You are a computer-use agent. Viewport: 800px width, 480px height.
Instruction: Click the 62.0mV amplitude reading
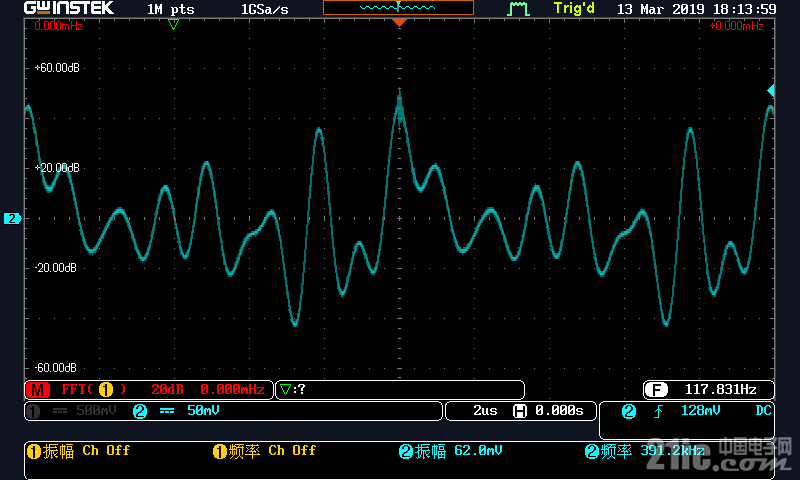[x=478, y=450]
